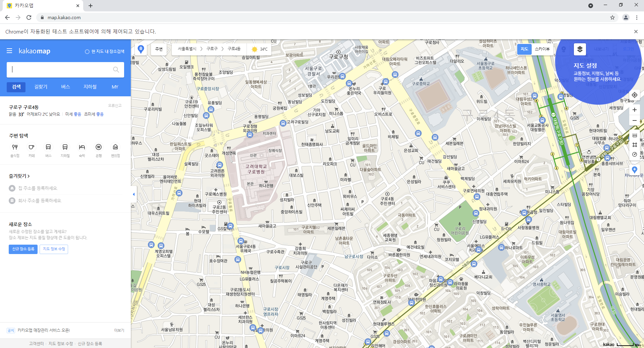Select the 지하철 tab
The image size is (644, 348).
(x=90, y=87)
